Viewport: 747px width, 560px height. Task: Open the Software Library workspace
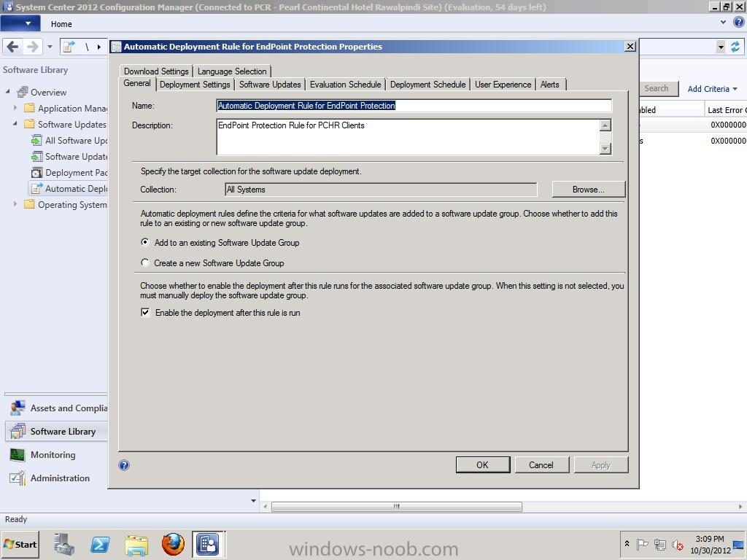(57, 431)
